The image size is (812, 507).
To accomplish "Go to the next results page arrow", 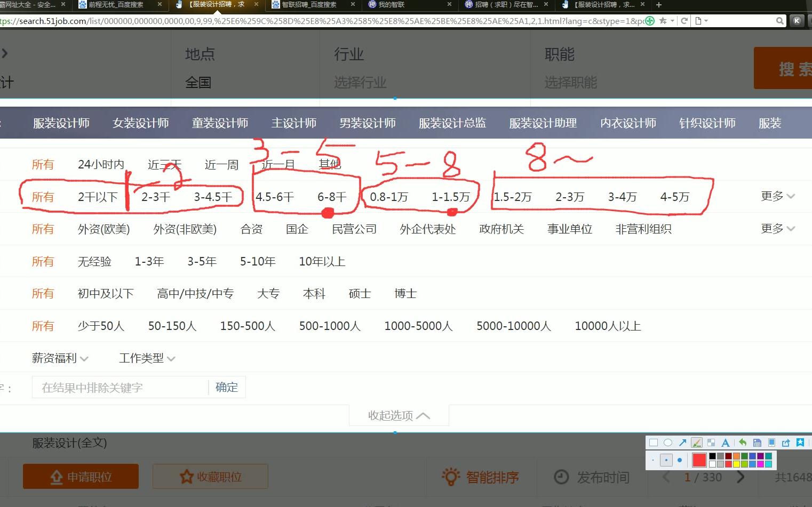I will pos(740,477).
